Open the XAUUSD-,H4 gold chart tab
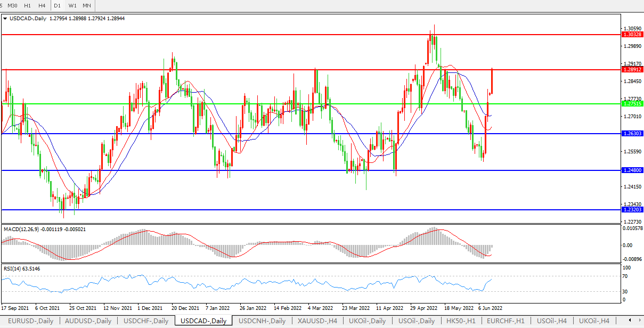 (317, 321)
